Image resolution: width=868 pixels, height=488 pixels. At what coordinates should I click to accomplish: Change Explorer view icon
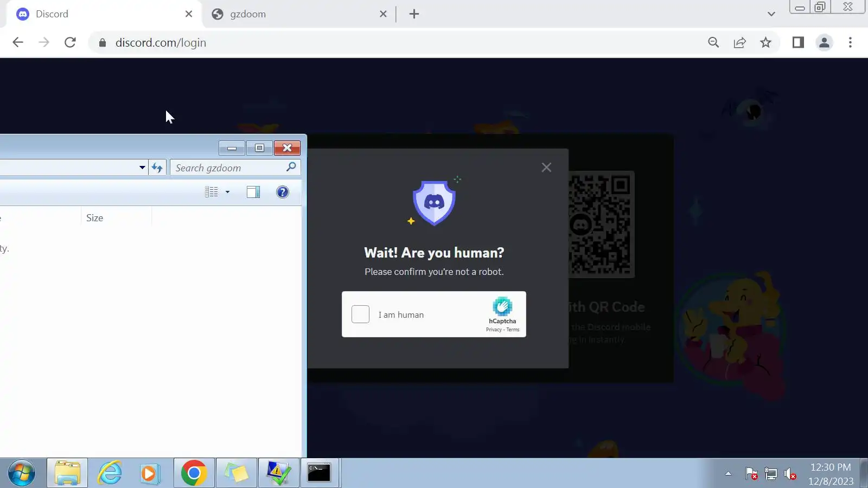tap(212, 192)
